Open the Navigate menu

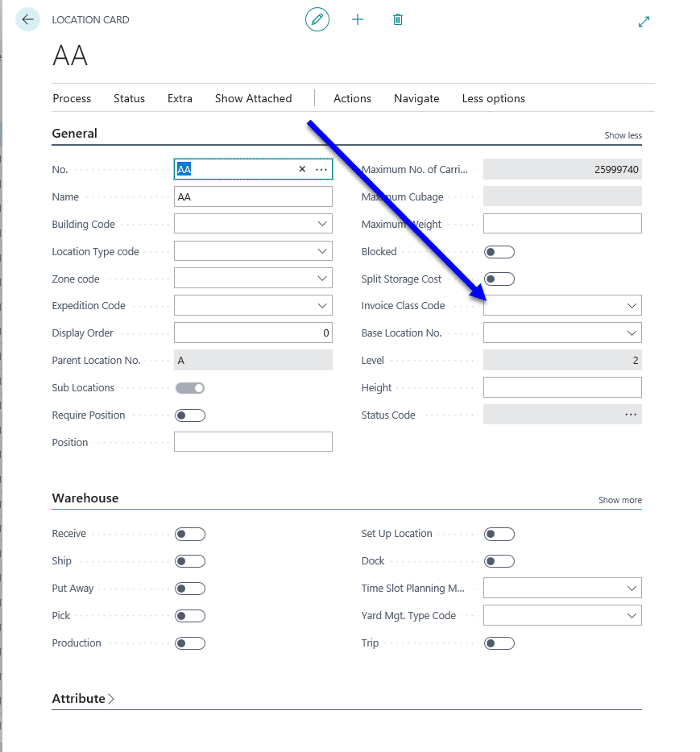click(x=416, y=98)
